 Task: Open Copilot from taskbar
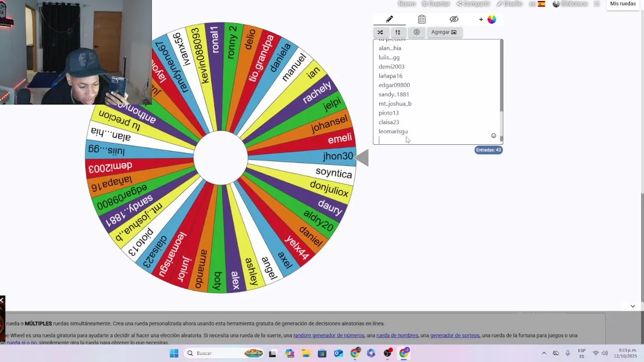[289, 353]
